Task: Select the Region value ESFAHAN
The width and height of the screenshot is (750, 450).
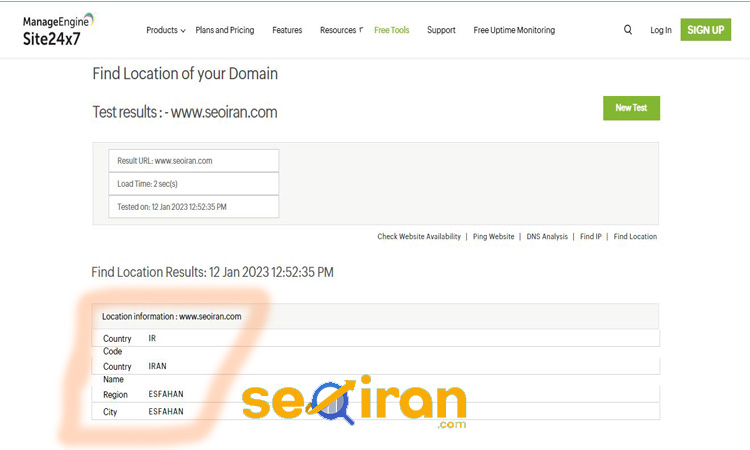Action: click(x=166, y=394)
